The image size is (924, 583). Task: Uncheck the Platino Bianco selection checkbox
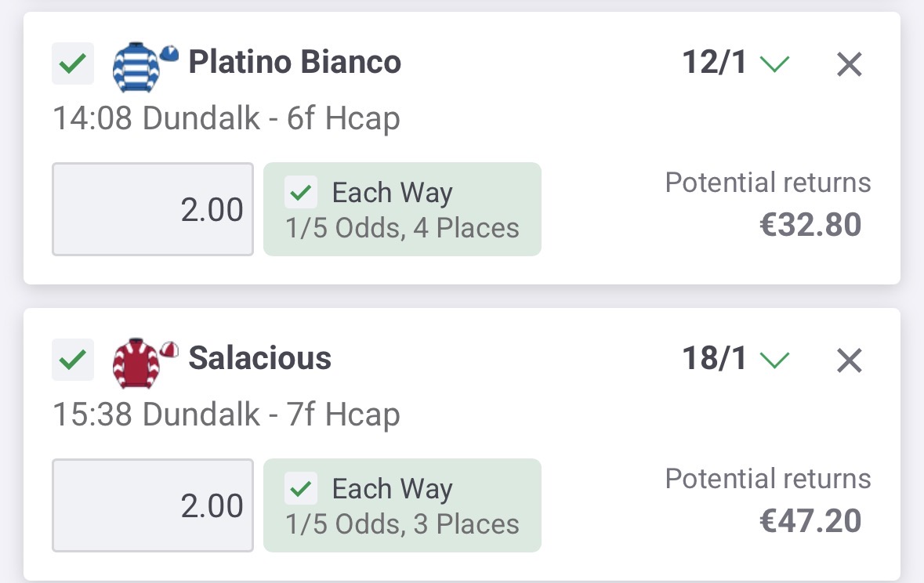pos(72,64)
